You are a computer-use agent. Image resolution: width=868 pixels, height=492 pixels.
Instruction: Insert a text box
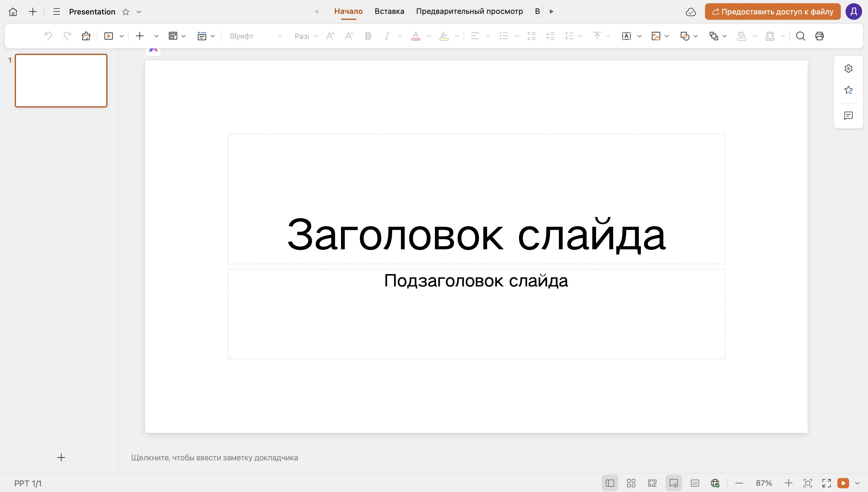pyautogui.click(x=626, y=36)
